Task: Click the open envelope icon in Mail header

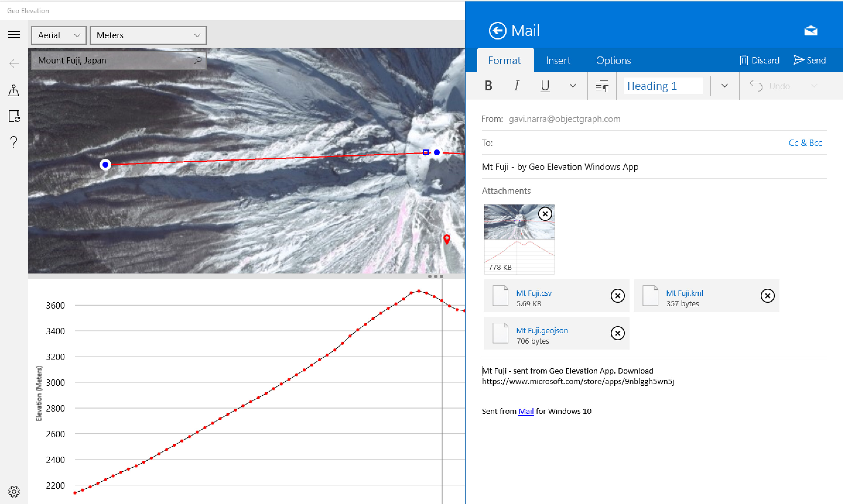Action: [x=810, y=31]
